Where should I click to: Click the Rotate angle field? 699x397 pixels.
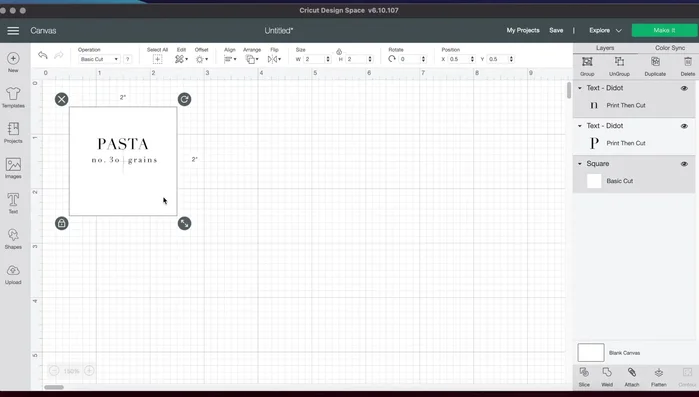coord(409,59)
